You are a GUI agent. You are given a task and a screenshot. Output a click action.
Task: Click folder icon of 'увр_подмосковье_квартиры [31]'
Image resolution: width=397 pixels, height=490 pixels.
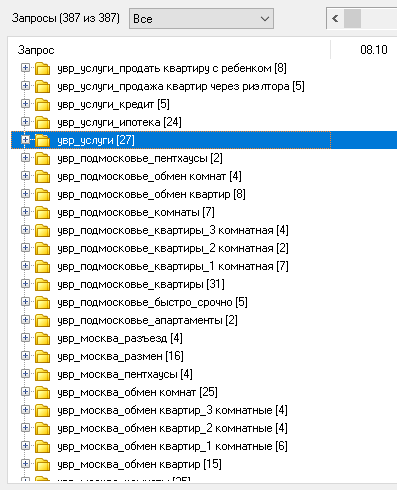pyautogui.click(x=42, y=284)
